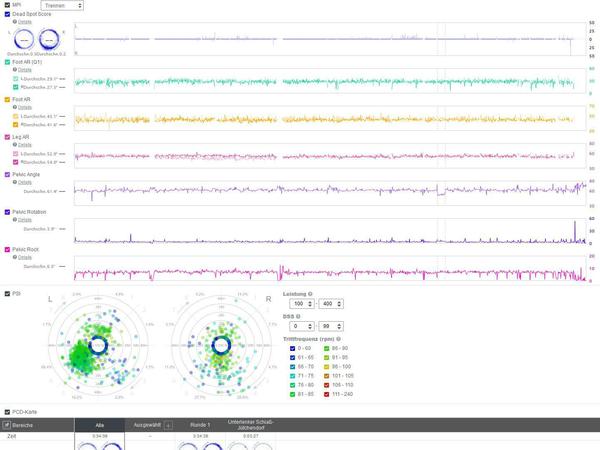Click info icon next to Leistung label
Viewport: 600px width, 450px height.
tap(310, 294)
